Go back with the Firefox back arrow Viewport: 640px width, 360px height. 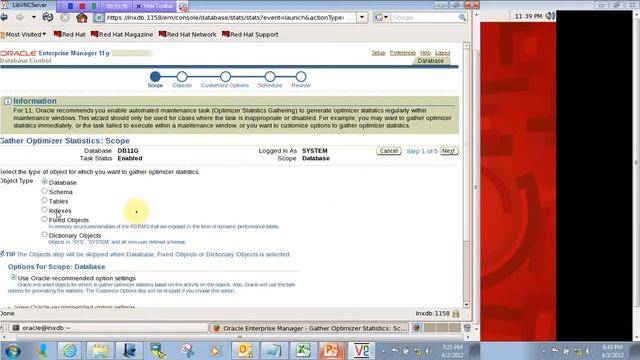(4, 18)
